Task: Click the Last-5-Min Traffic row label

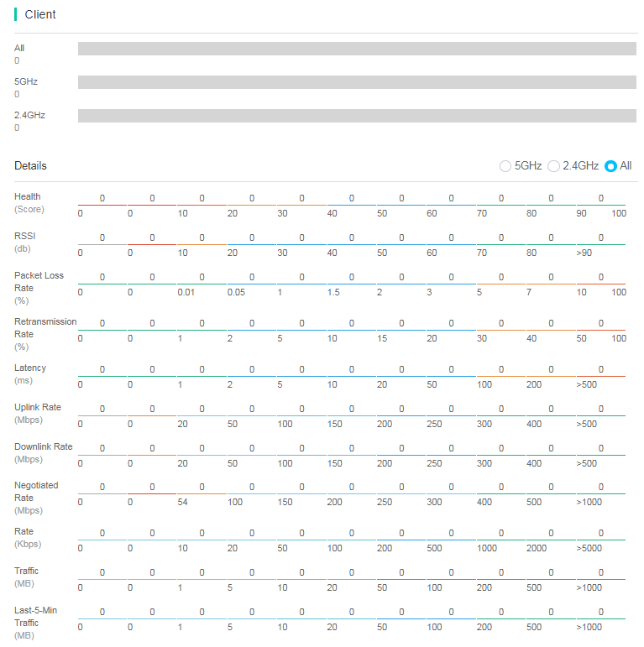Action: coord(35,623)
